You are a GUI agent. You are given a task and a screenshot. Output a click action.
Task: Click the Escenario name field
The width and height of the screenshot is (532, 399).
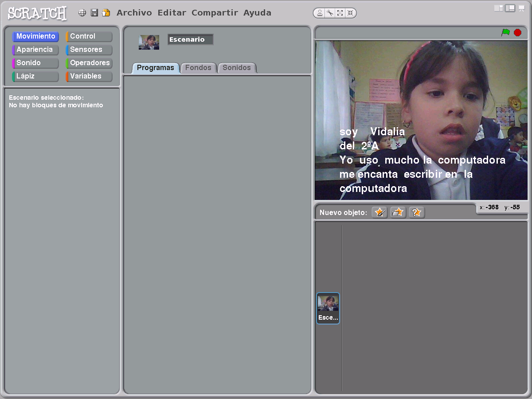tap(190, 39)
